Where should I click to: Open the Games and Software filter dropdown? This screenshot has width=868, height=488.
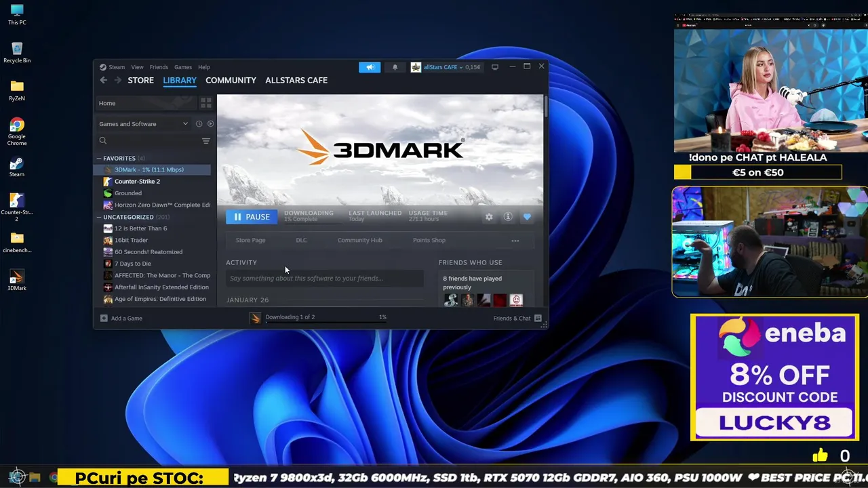(144, 124)
